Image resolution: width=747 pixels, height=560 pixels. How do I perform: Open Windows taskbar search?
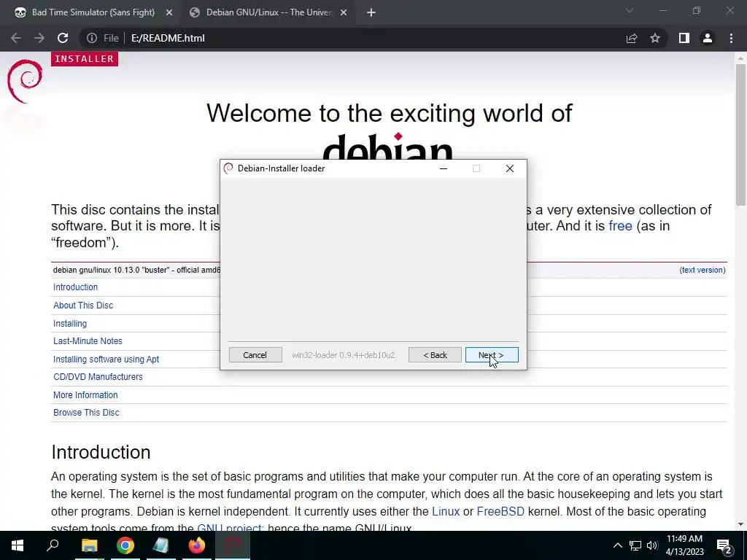[x=53, y=545]
